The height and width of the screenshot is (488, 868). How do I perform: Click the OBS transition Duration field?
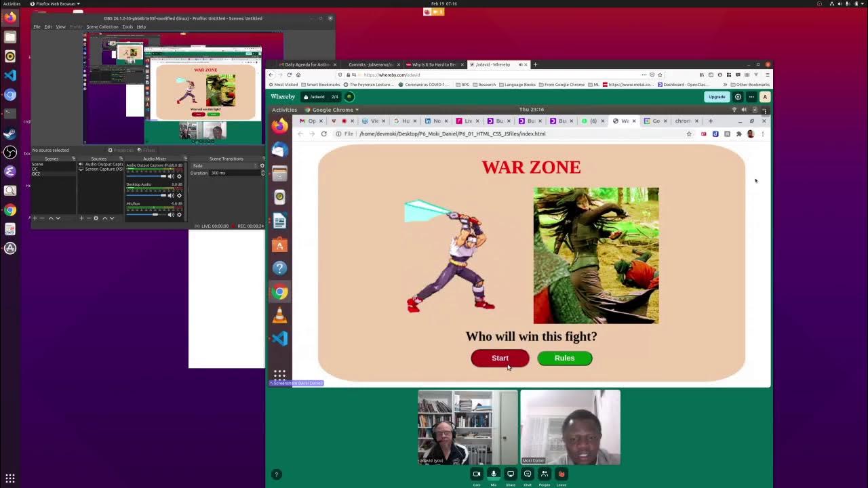tap(235, 173)
